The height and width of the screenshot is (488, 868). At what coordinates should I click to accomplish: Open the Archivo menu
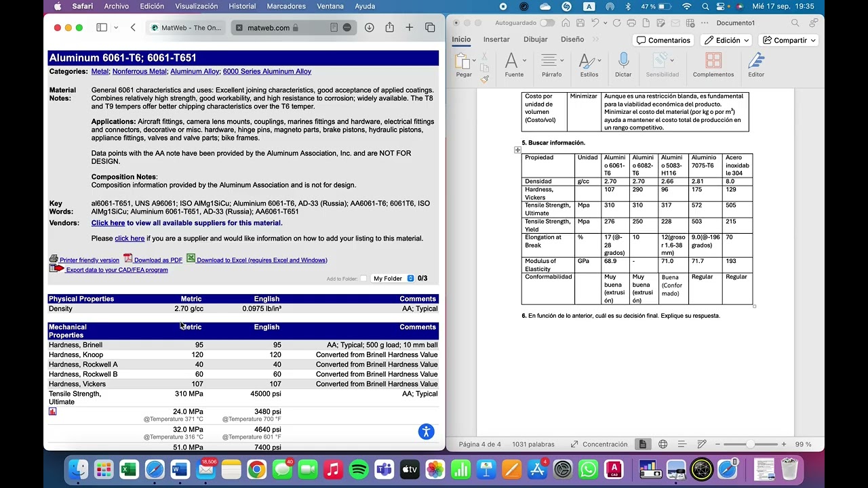click(x=117, y=6)
